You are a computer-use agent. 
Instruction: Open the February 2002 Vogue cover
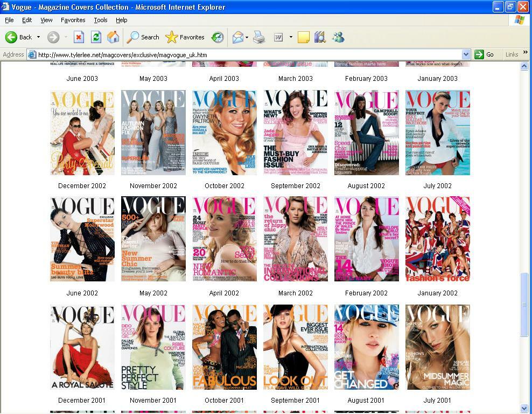[x=367, y=239]
